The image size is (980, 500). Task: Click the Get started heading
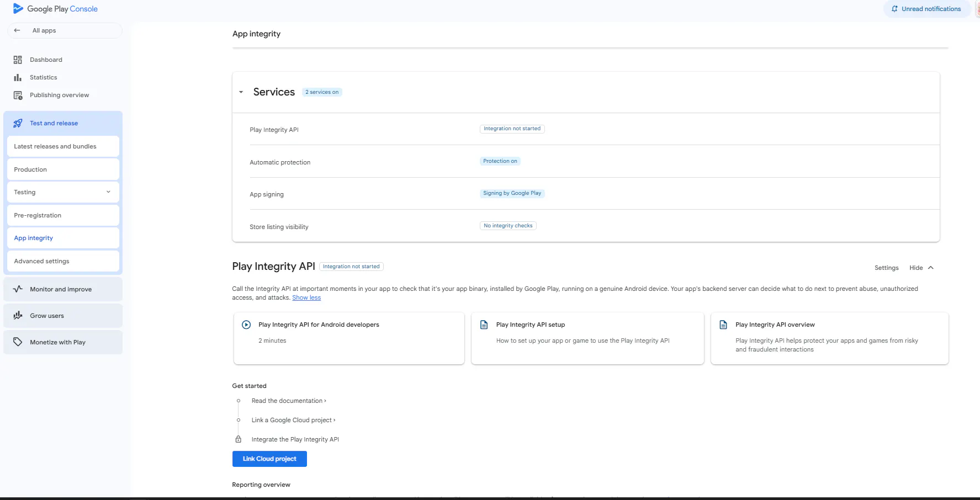pyautogui.click(x=249, y=386)
